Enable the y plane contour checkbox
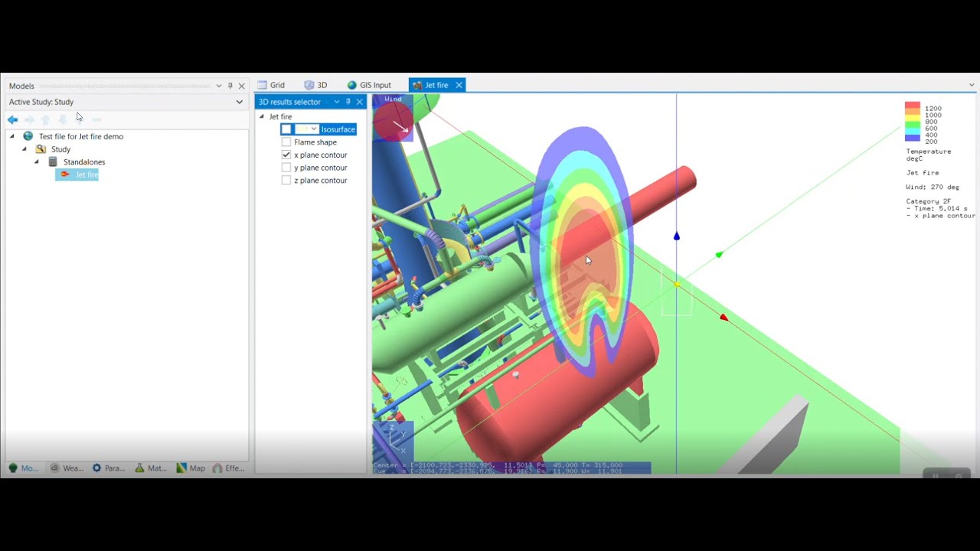 [286, 168]
